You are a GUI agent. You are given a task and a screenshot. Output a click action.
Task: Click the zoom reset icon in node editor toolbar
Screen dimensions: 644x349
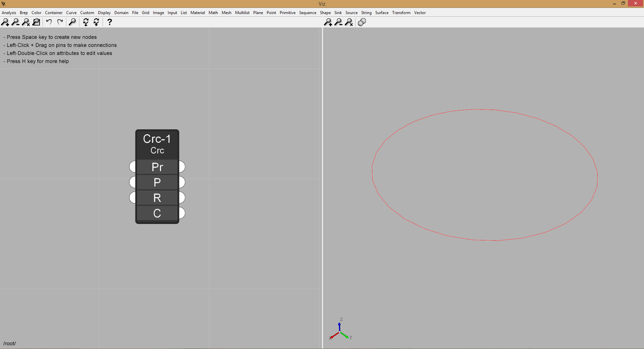[26, 22]
